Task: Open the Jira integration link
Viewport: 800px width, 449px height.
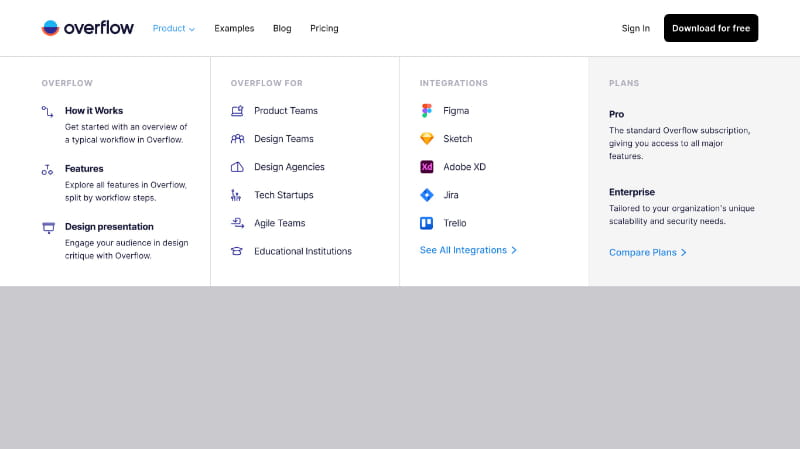Action: (x=451, y=195)
